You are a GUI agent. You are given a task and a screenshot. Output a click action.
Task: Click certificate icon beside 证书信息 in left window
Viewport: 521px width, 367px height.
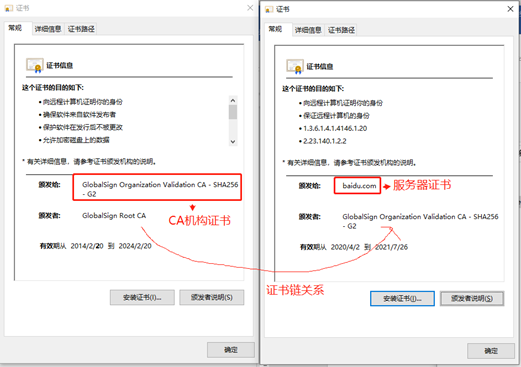point(35,65)
